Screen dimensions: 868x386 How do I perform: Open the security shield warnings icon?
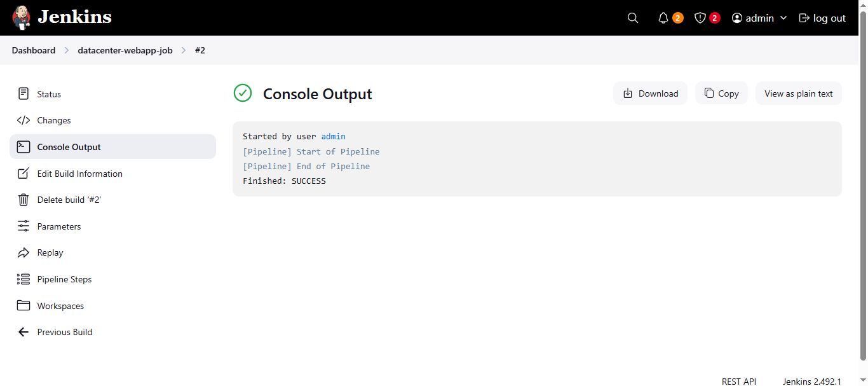[700, 18]
